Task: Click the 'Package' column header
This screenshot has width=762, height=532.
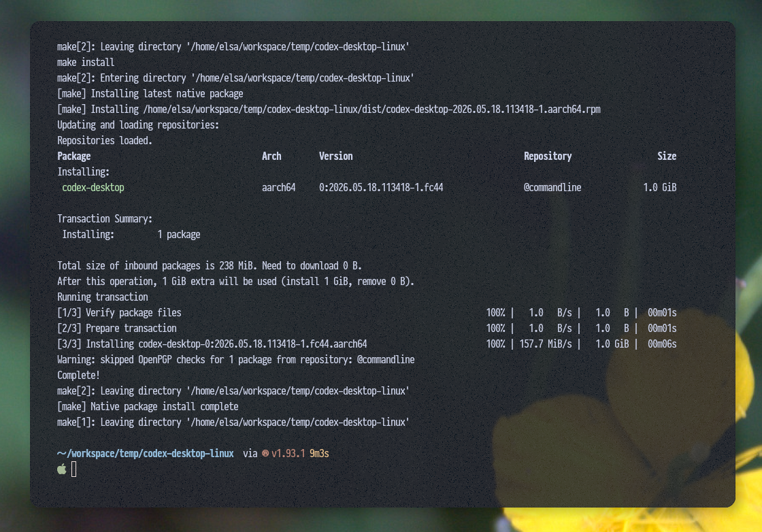Action: click(x=74, y=156)
